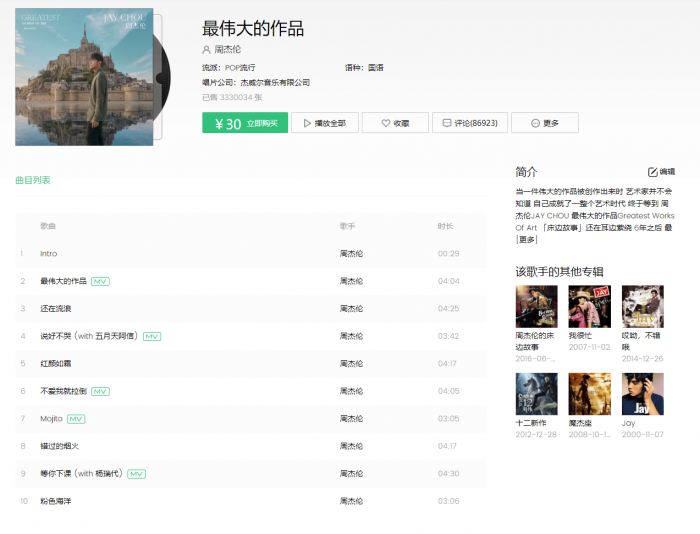Click the 立即购买 ¥30 buy button
This screenshot has width=700, height=534.
coord(245,123)
